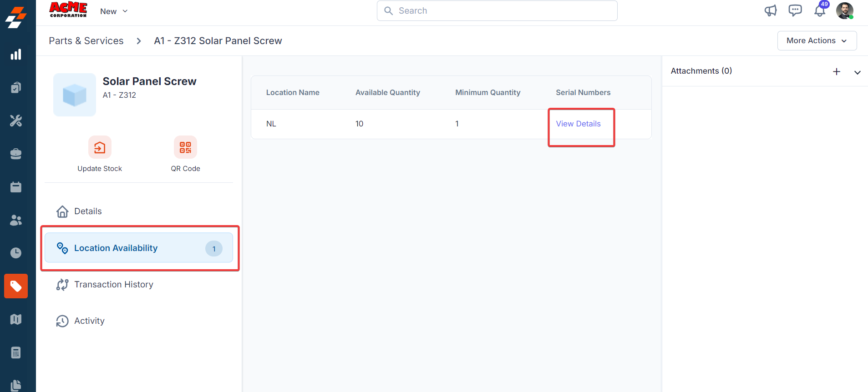Collapse the Attachments panel chevron
The width and height of the screenshot is (868, 392).
point(858,72)
